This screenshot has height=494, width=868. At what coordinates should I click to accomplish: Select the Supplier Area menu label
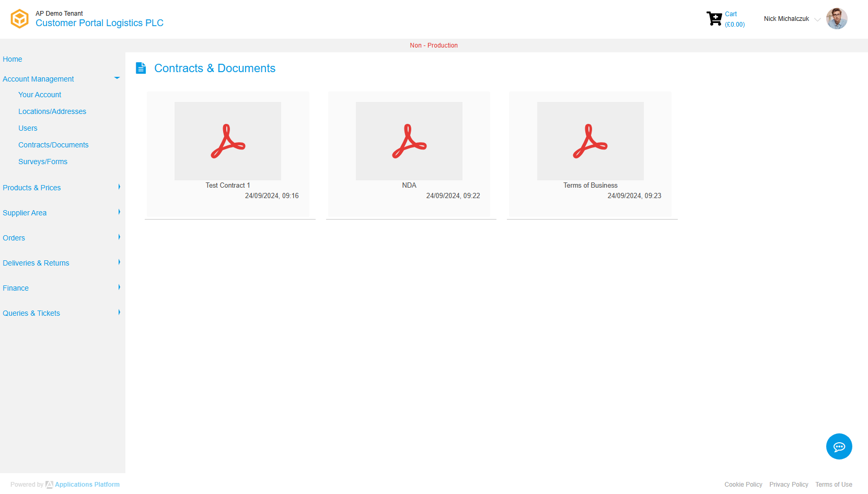[x=25, y=213]
